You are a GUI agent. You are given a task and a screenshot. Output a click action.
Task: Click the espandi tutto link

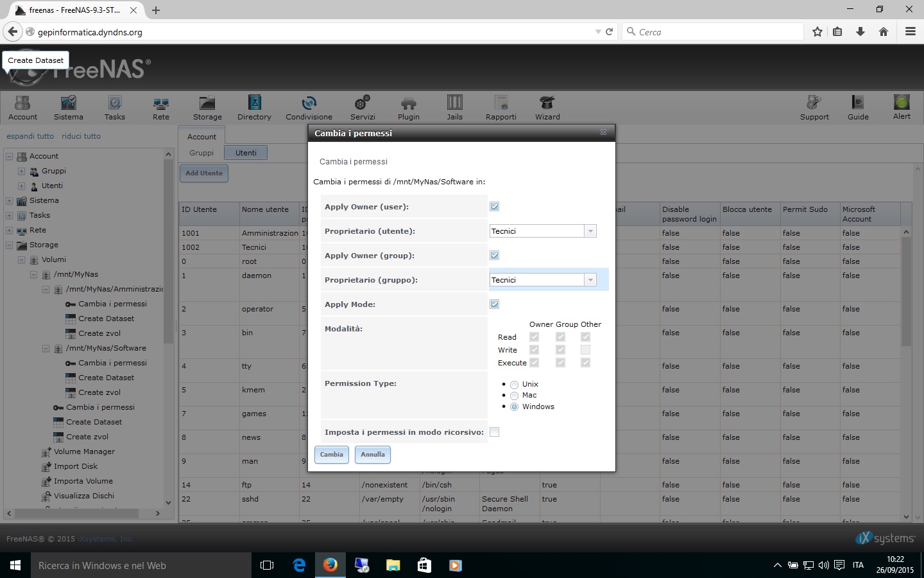tap(30, 136)
